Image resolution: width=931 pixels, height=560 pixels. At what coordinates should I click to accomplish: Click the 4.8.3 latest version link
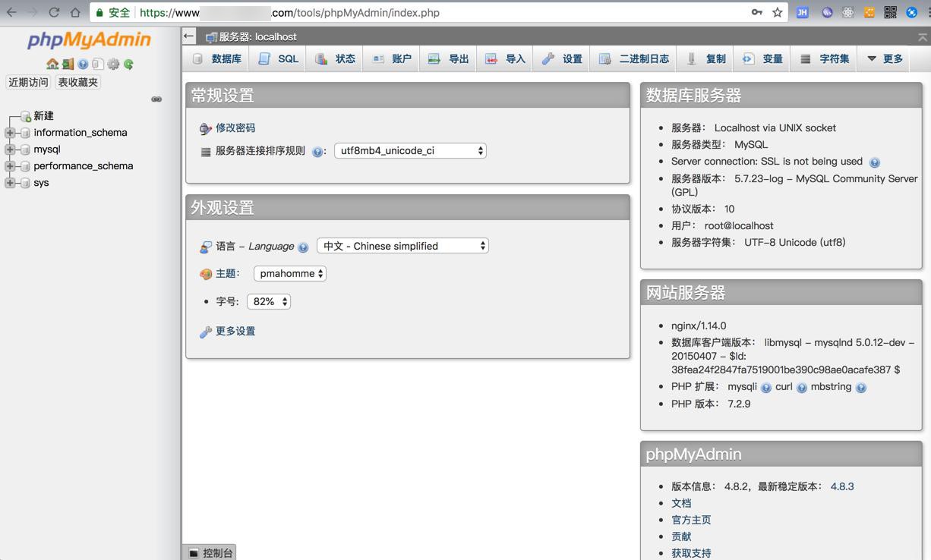coord(842,486)
